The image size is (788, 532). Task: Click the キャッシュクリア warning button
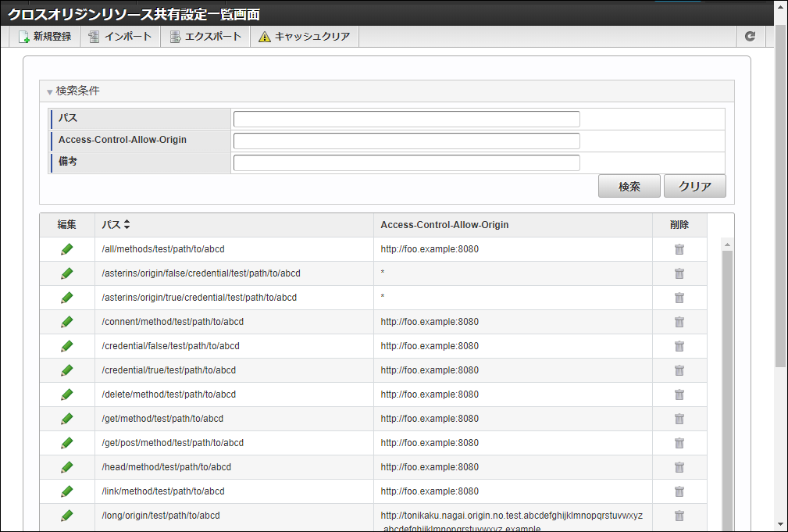coord(305,37)
